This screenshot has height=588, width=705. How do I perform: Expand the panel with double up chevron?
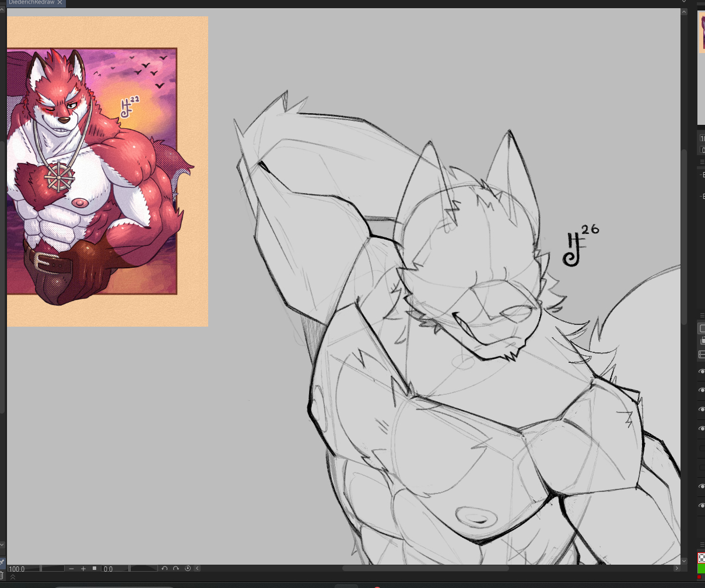click(13, 577)
